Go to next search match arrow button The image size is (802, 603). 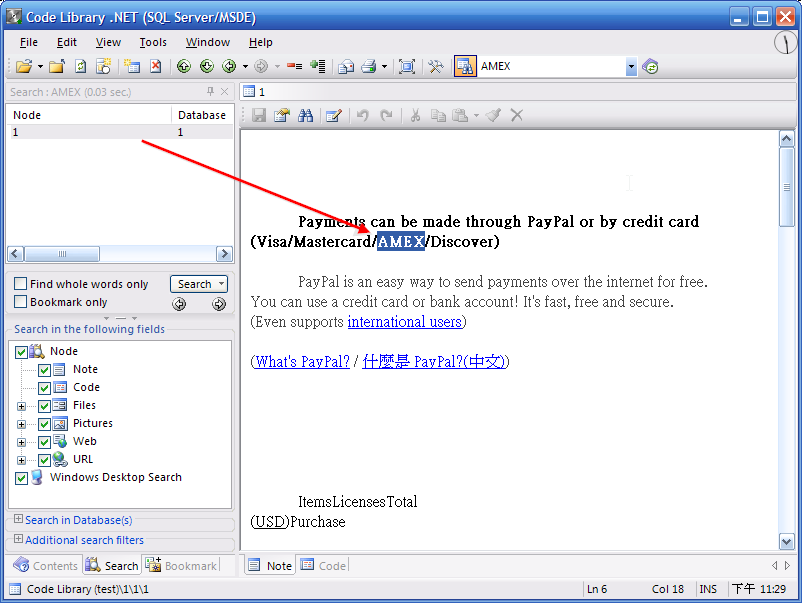pos(219,304)
